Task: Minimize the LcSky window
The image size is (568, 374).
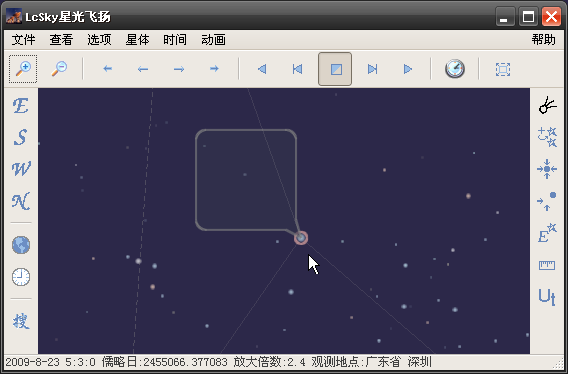Action: pos(504,17)
